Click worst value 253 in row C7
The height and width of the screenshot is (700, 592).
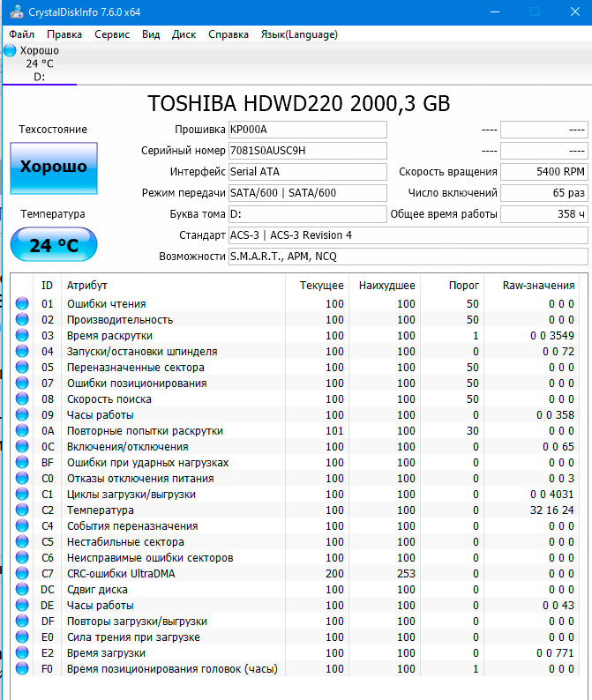(x=406, y=573)
